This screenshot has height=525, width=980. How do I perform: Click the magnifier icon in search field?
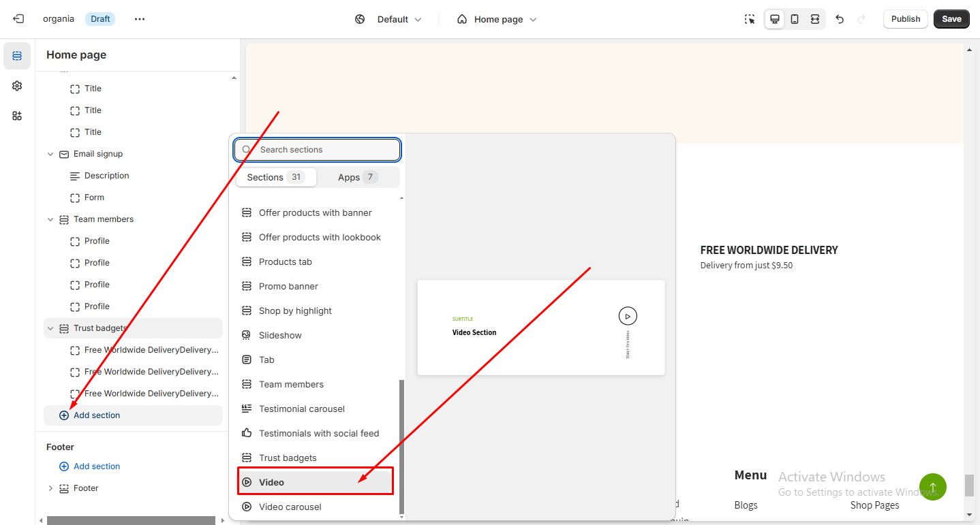[x=247, y=150]
